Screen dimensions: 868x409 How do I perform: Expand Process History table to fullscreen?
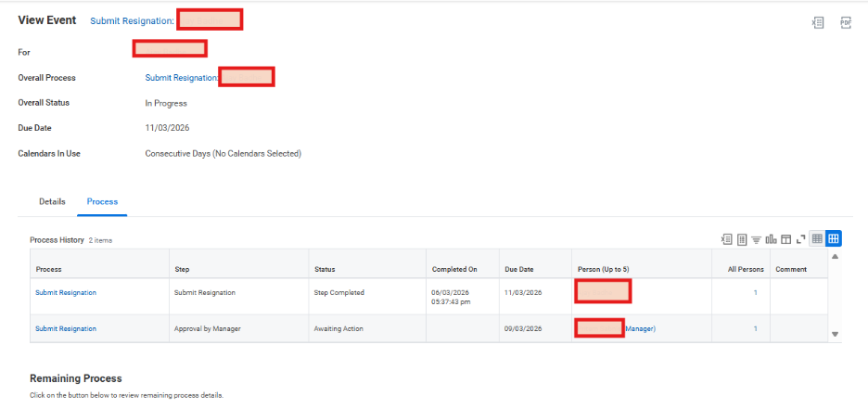(799, 239)
